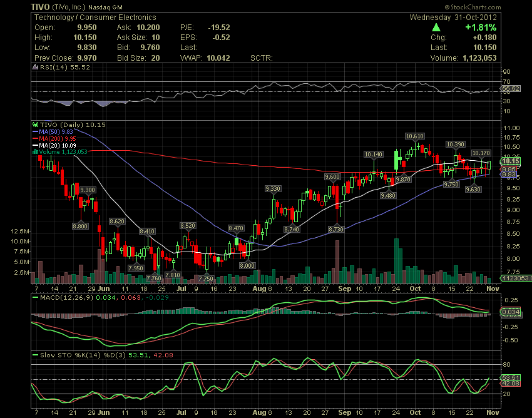The image size is (532, 418).
Task: Click the MA(50) blue legend line
Action: click(35, 131)
